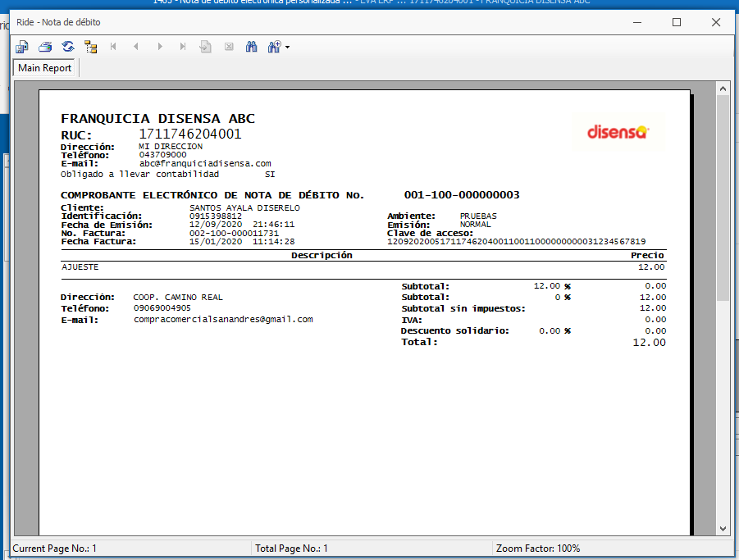739x560 pixels.
Task: Click the Print Report icon
Action: 45,47
